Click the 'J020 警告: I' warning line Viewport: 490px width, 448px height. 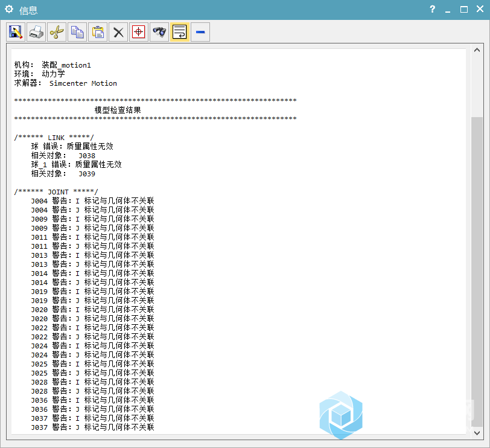92,310
